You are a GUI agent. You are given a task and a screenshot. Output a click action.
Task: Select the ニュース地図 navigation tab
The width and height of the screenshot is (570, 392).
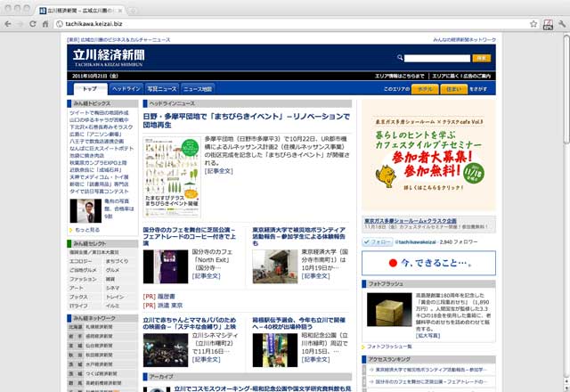(x=198, y=89)
